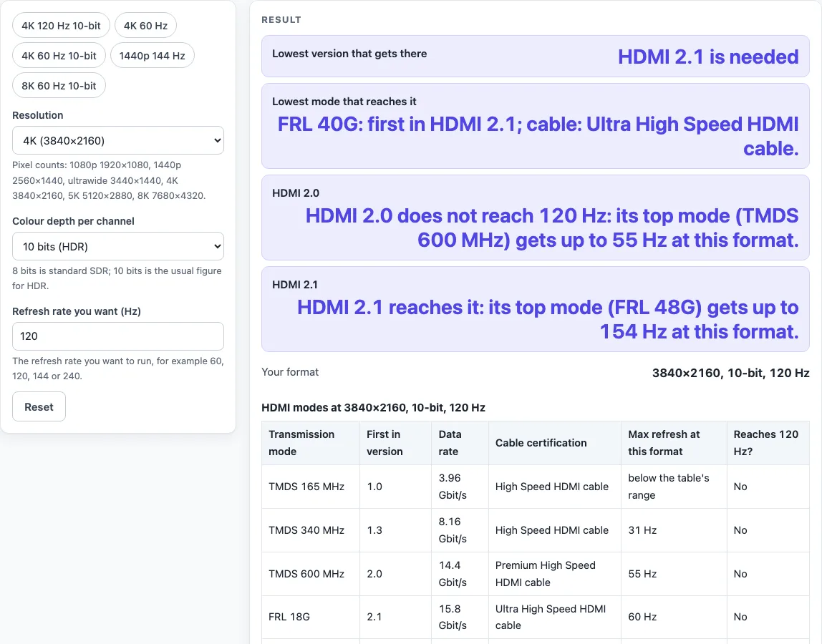Click the '3840×2160, 10-bit, 120 Hz' format value
Screen dimensions: 822x644
point(730,373)
